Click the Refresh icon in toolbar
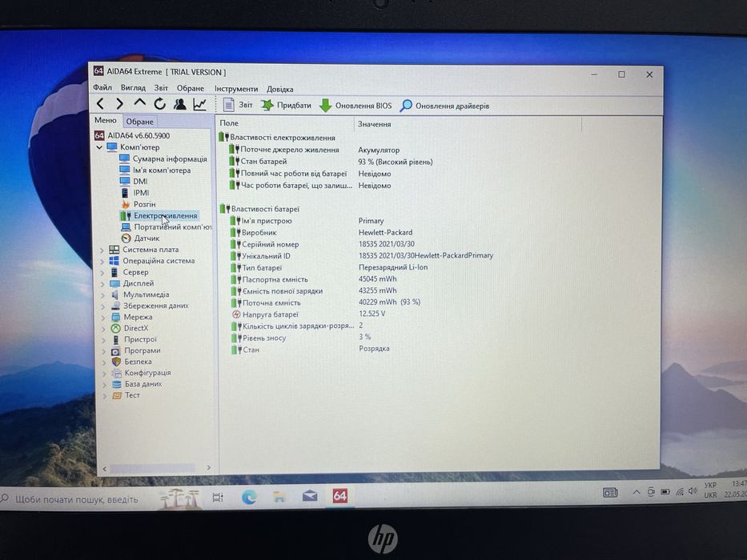This screenshot has height=560, width=747. click(159, 103)
